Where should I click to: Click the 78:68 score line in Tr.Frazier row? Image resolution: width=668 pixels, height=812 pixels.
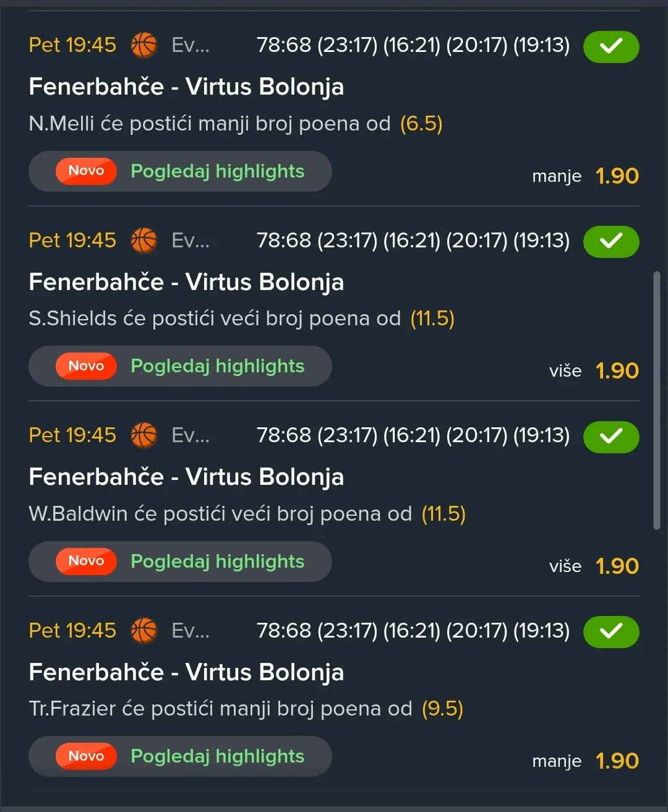413,631
